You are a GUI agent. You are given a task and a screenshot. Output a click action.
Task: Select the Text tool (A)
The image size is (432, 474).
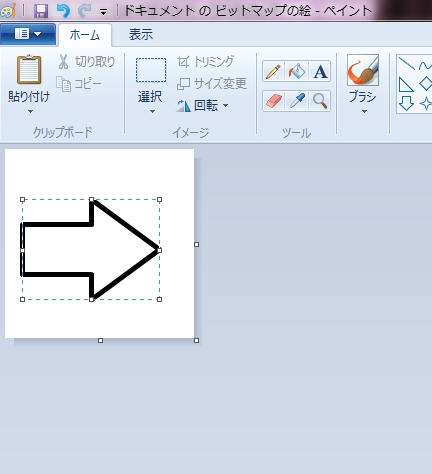point(320,71)
